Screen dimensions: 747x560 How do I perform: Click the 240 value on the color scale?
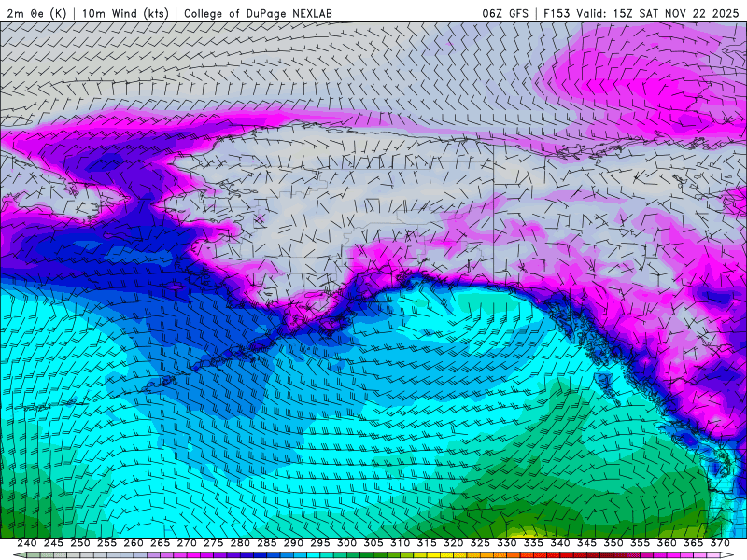(x=27, y=543)
